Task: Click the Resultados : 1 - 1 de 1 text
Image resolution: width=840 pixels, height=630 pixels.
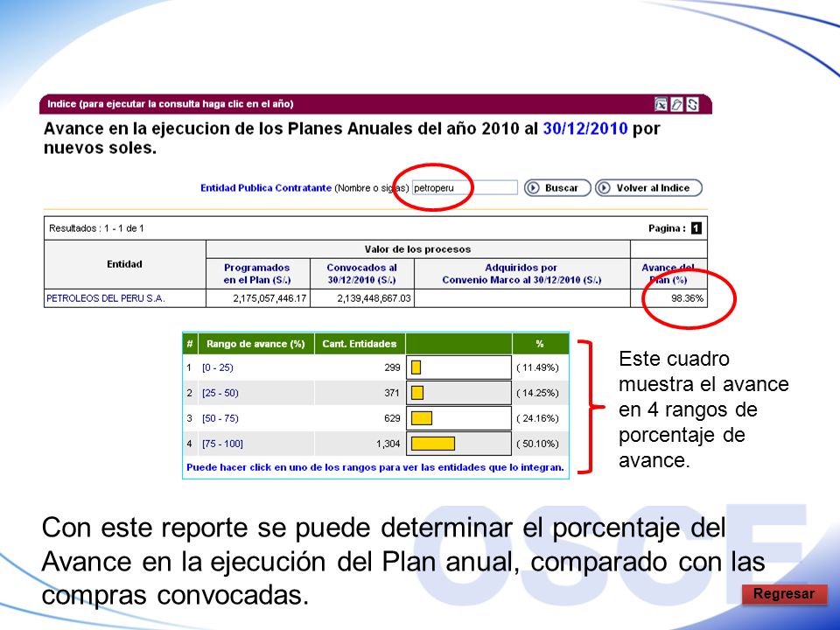Action: [96, 228]
